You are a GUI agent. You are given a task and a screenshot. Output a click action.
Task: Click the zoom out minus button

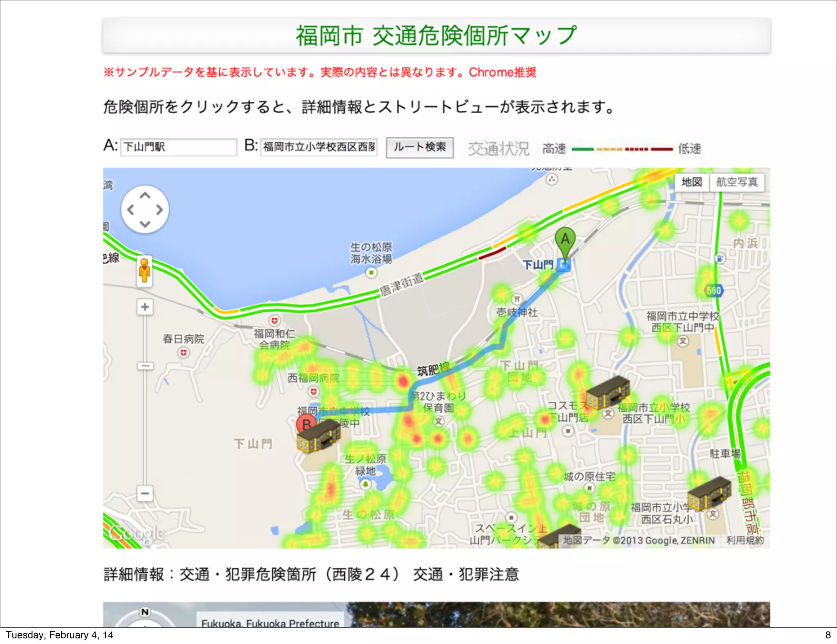coord(145,493)
